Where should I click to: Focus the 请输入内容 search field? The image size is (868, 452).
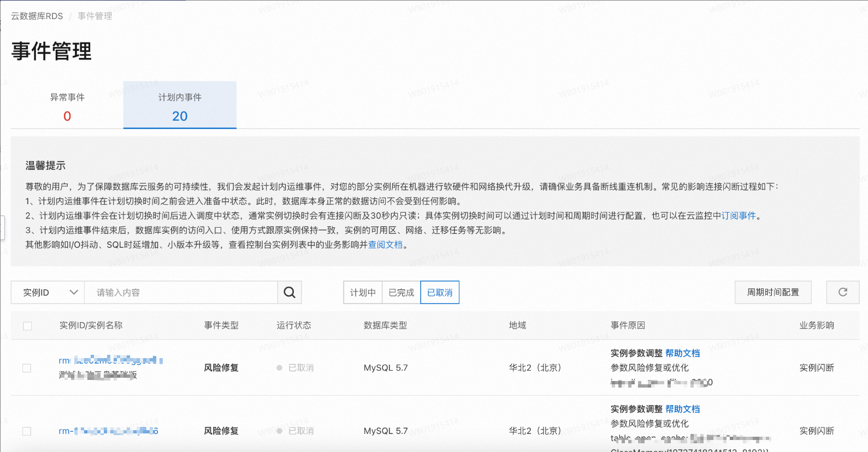(181, 293)
